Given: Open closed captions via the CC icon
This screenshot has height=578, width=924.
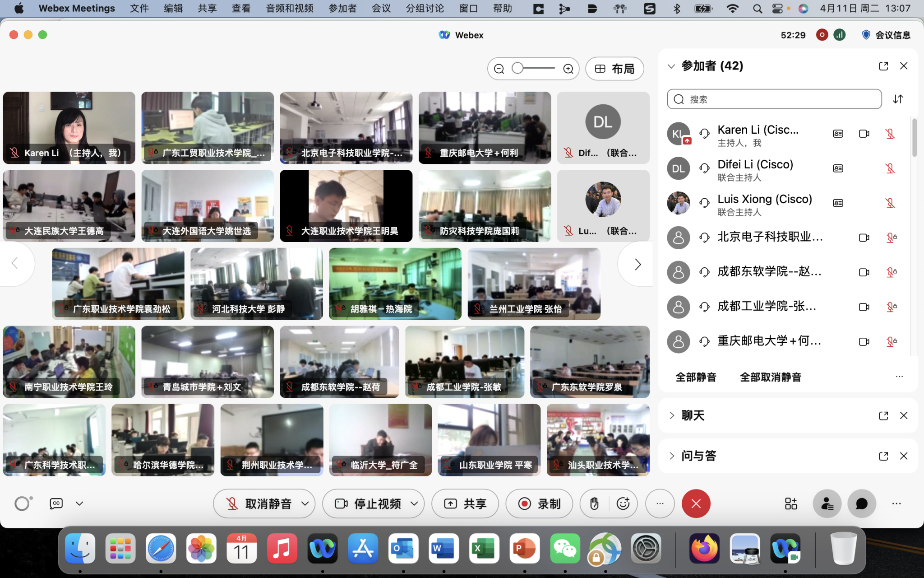Looking at the screenshot, I should pos(55,503).
